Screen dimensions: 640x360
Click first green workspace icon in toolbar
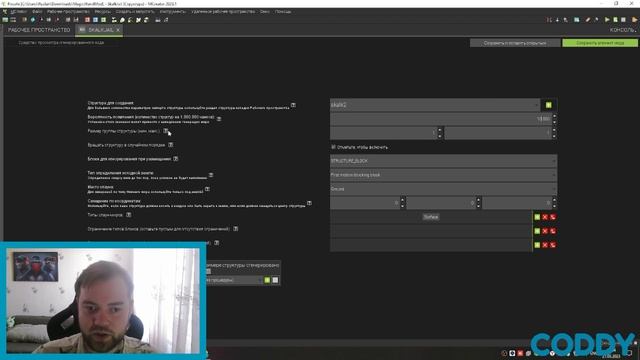pyautogui.click(x=5, y=20)
